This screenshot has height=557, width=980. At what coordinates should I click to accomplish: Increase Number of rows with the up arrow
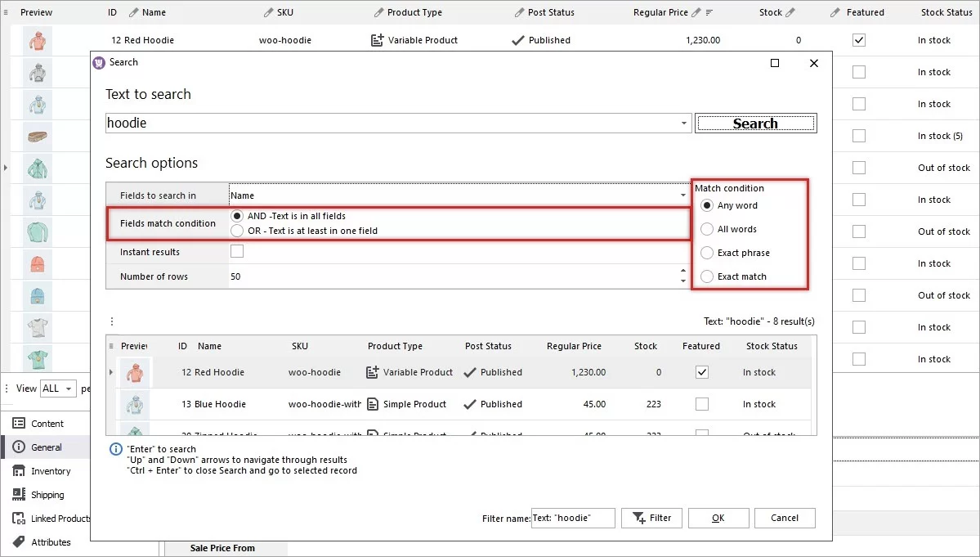(x=683, y=272)
